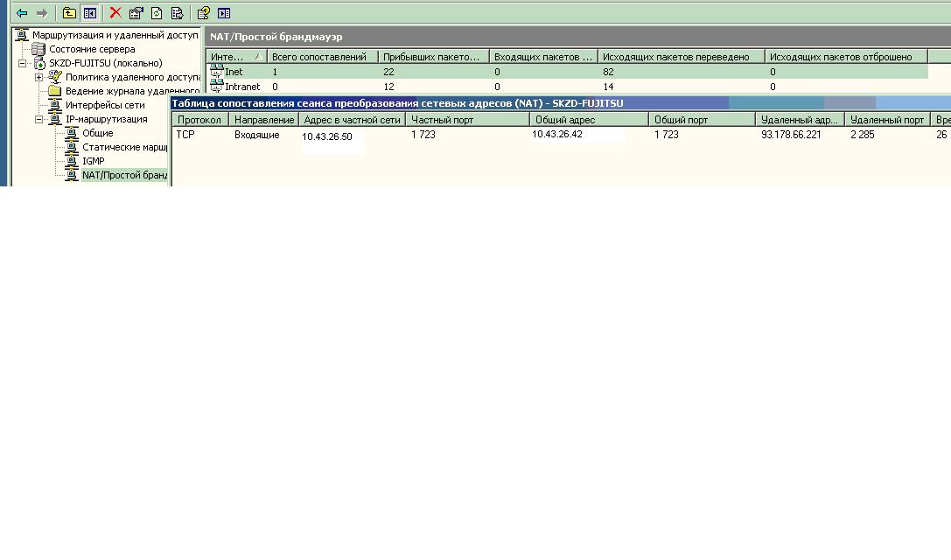Click the Общий адрес column header
The image size is (951, 560).
coord(589,120)
